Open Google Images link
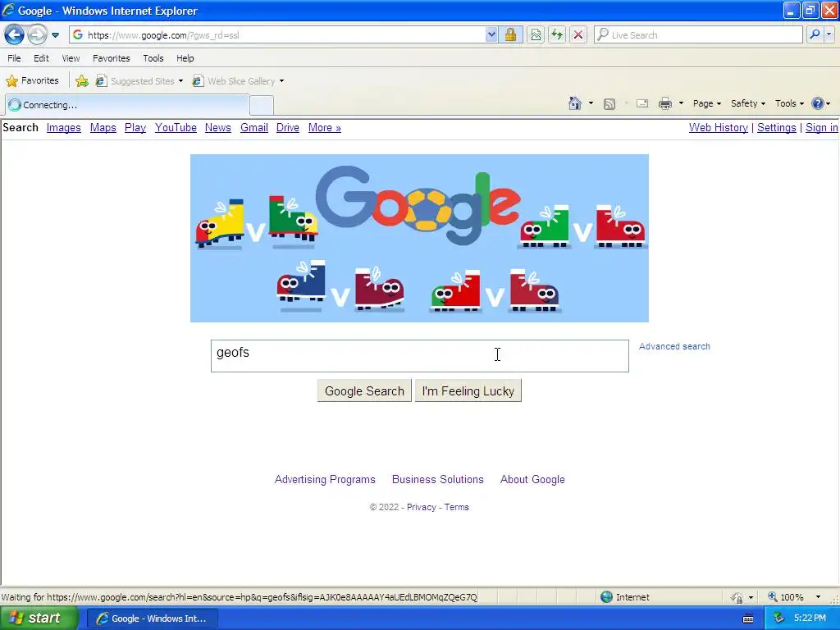 pyautogui.click(x=64, y=127)
